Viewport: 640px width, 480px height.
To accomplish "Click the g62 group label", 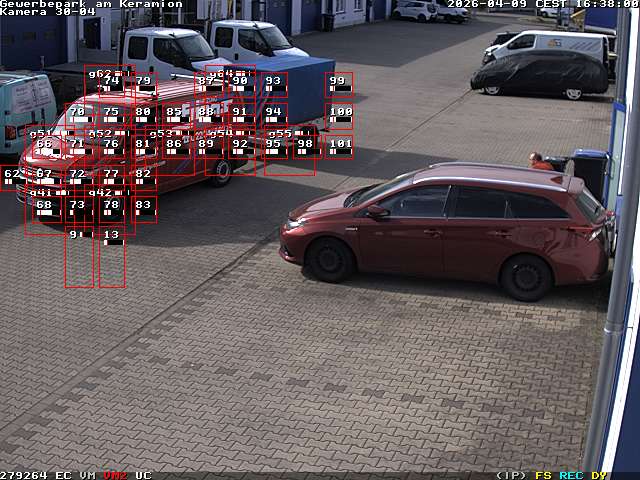I will pyautogui.click(x=100, y=73).
